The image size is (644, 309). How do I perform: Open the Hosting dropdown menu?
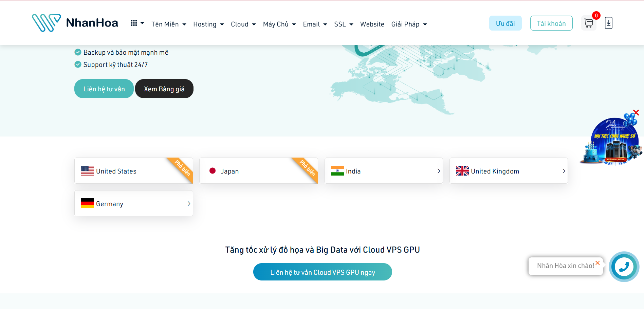(208, 24)
